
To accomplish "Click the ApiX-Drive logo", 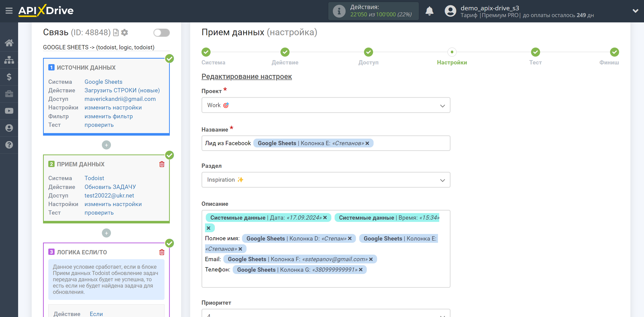I will [x=46, y=11].
